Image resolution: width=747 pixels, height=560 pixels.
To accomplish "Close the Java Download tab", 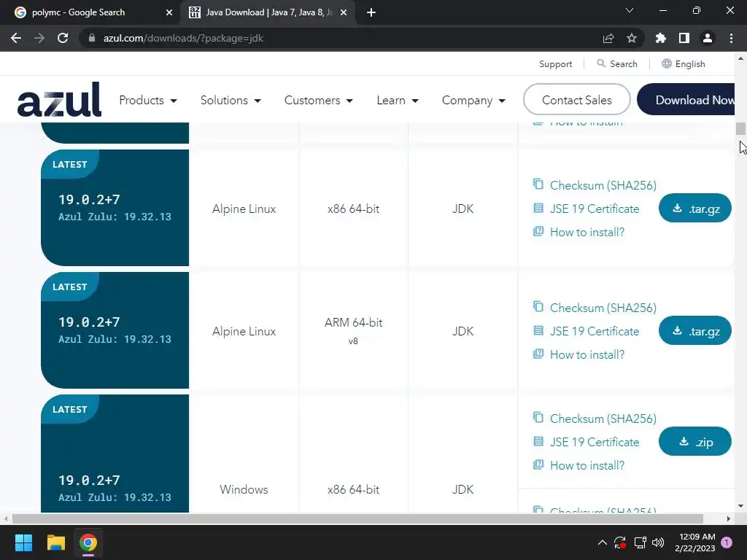I will 344,12.
